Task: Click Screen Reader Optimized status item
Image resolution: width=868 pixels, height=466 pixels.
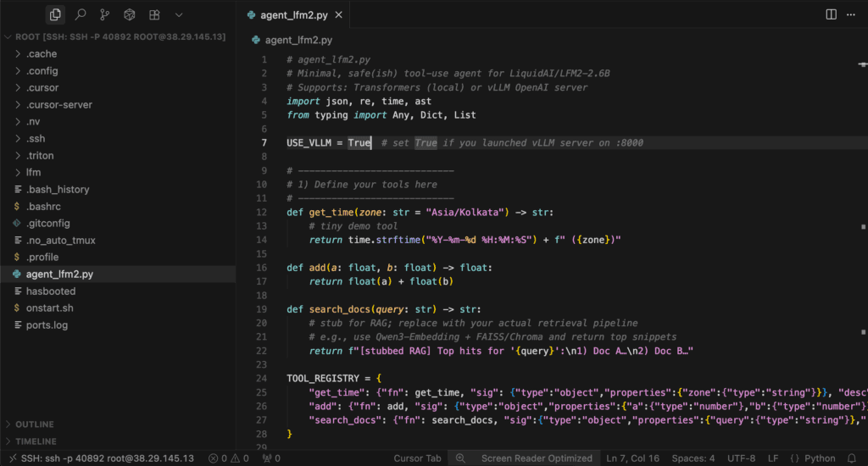Action: tap(537, 458)
